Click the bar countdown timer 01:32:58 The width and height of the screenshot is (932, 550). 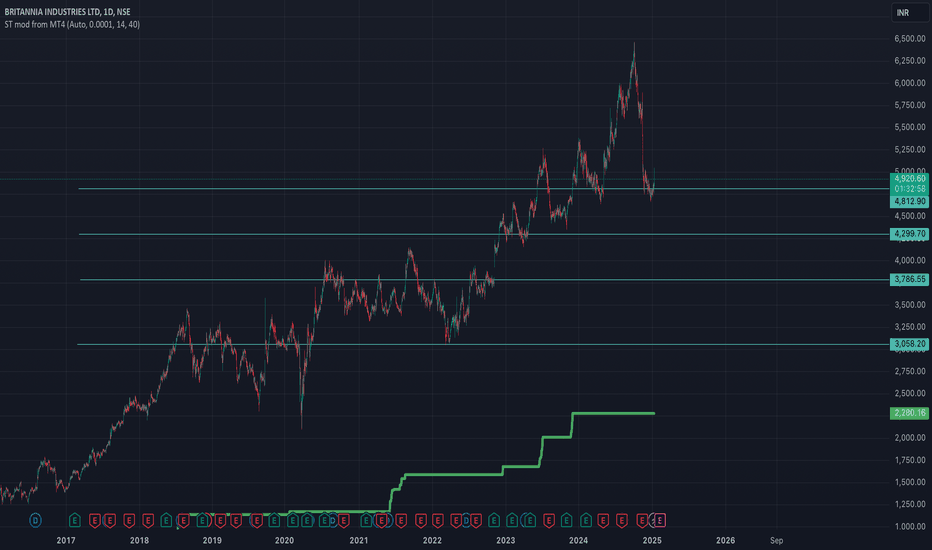coord(909,188)
